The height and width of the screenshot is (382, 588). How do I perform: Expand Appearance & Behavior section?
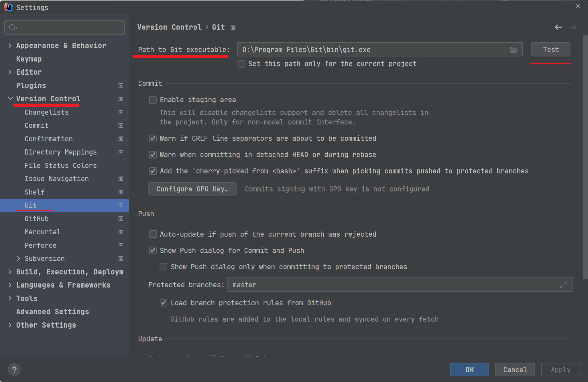click(10, 45)
